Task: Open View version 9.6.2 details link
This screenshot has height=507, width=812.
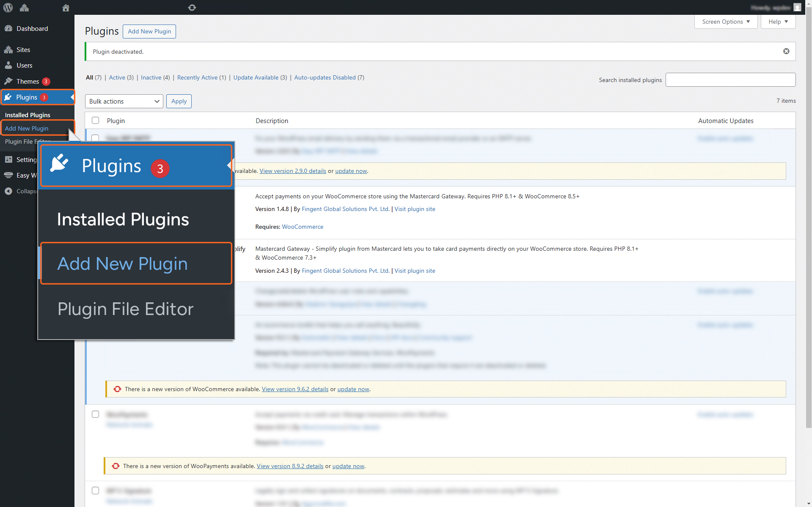Action: pos(295,389)
